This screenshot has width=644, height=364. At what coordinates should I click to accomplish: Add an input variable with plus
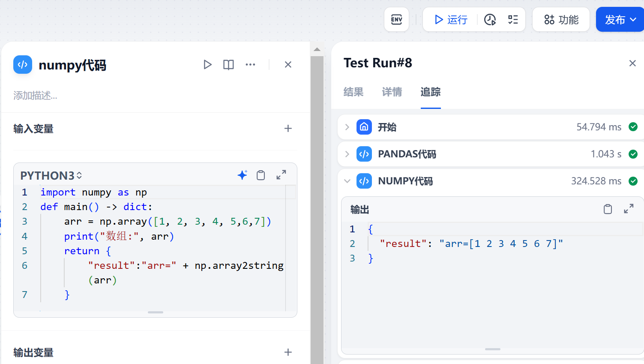click(x=288, y=129)
